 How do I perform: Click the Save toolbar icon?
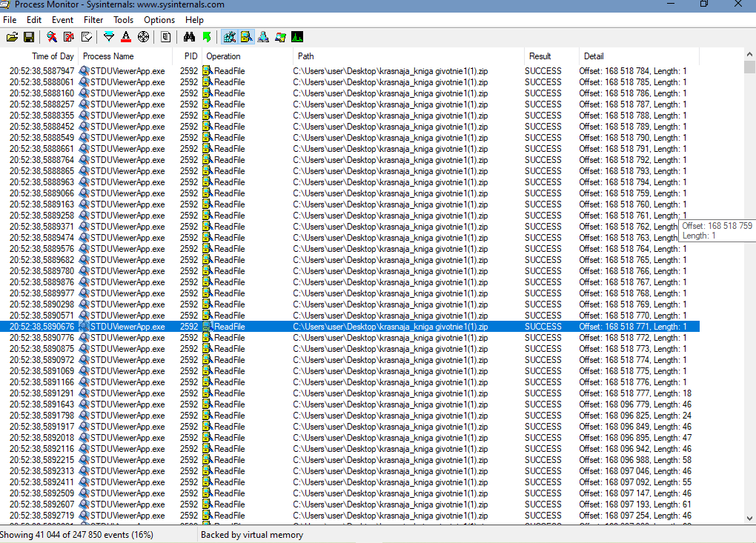[29, 37]
